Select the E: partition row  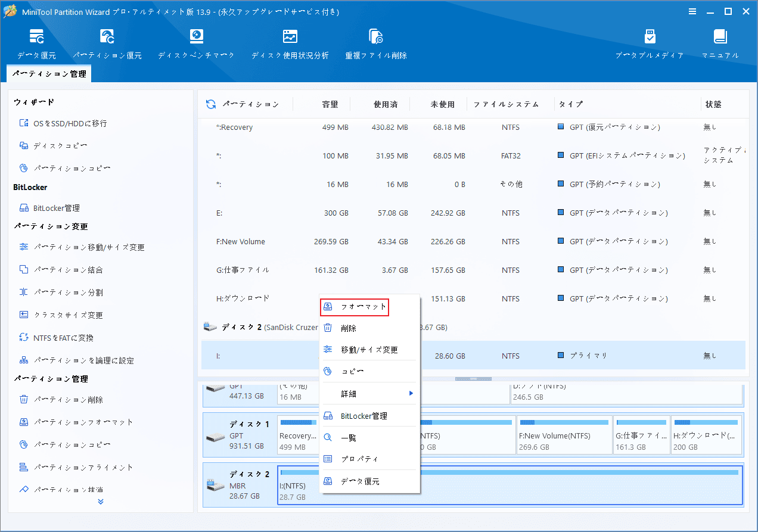point(473,213)
